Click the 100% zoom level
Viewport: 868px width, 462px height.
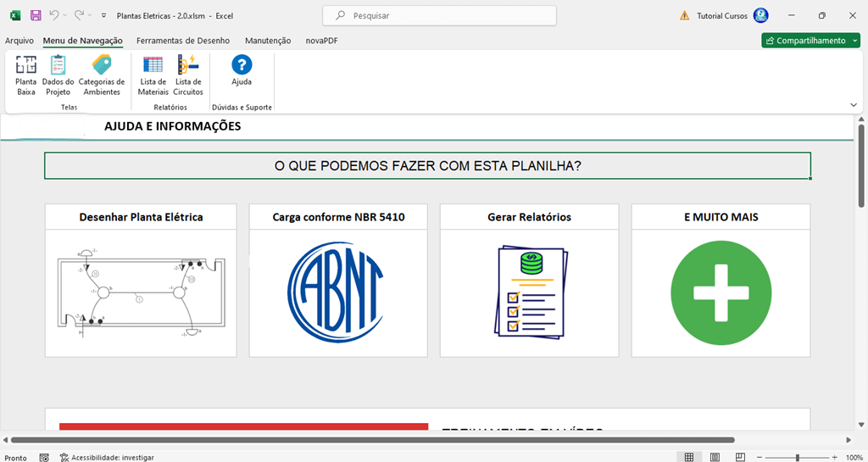tap(854, 458)
